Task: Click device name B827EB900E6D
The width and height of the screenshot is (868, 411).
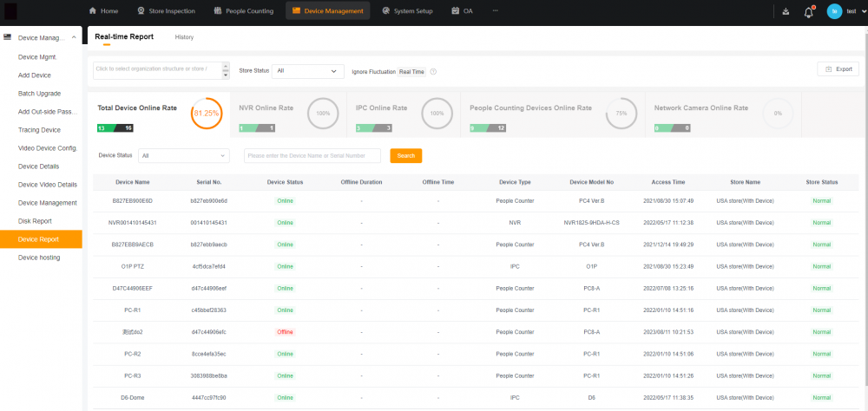Action: click(132, 201)
